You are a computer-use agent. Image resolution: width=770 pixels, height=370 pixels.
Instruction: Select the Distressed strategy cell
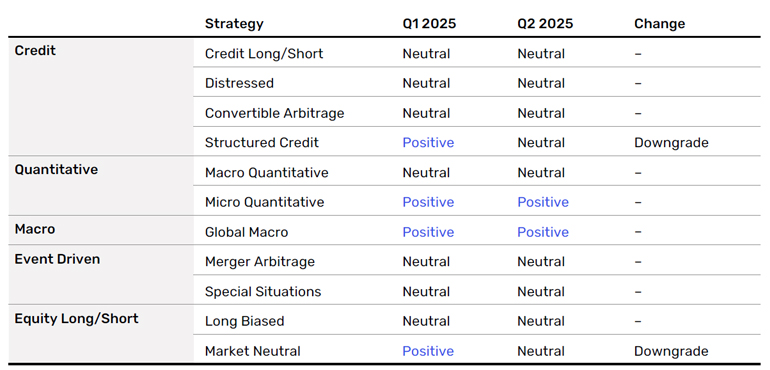(239, 83)
